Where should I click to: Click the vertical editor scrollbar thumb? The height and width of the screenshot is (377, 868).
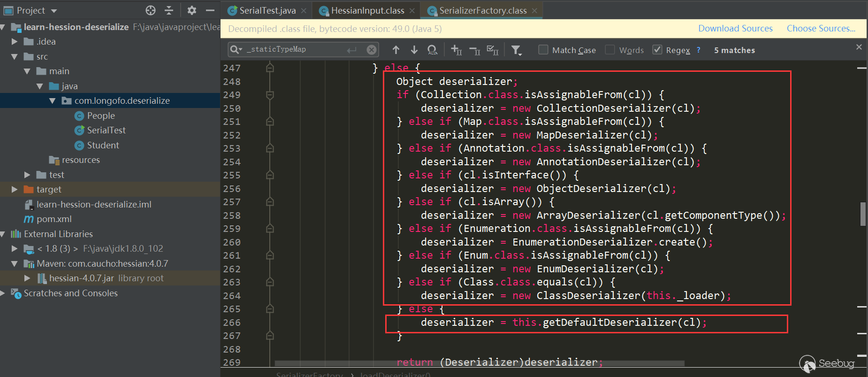pos(863,214)
